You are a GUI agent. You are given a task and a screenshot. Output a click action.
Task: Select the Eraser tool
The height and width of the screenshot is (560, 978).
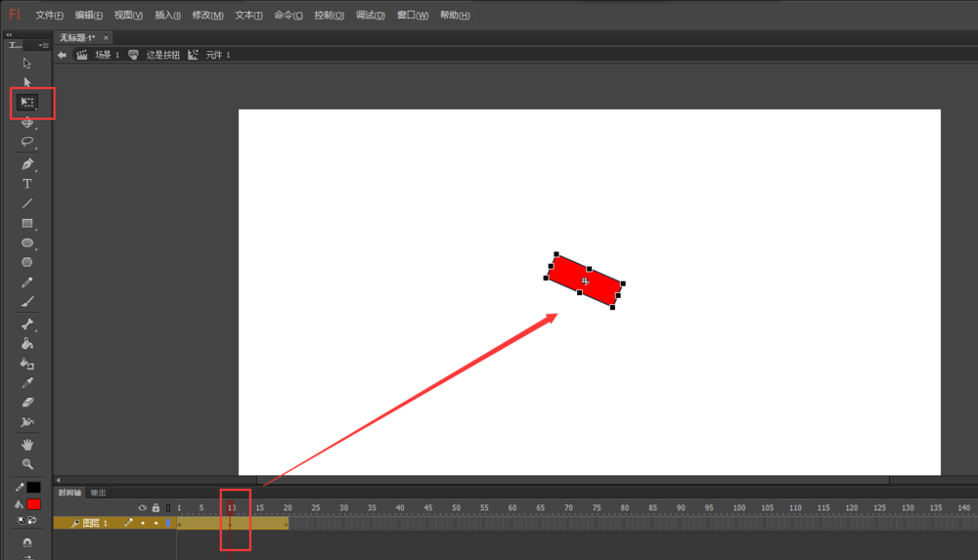pyautogui.click(x=26, y=403)
